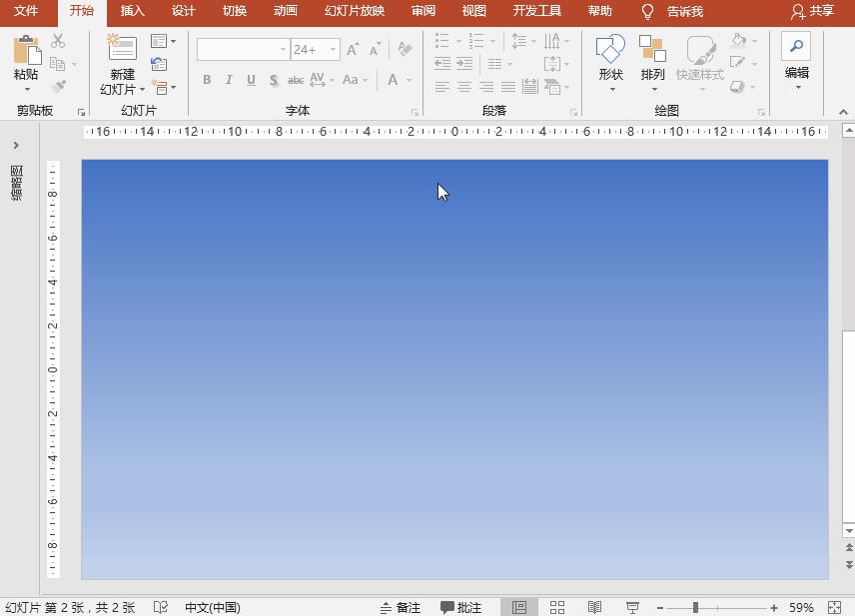Switch to Slide Sorter view icon

click(x=556, y=606)
